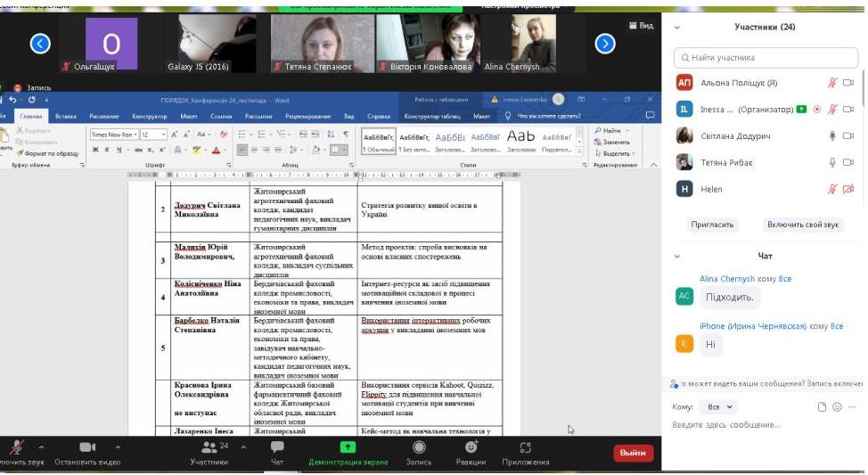Toggle disabled camera icon for Helen

pyautogui.click(x=848, y=189)
